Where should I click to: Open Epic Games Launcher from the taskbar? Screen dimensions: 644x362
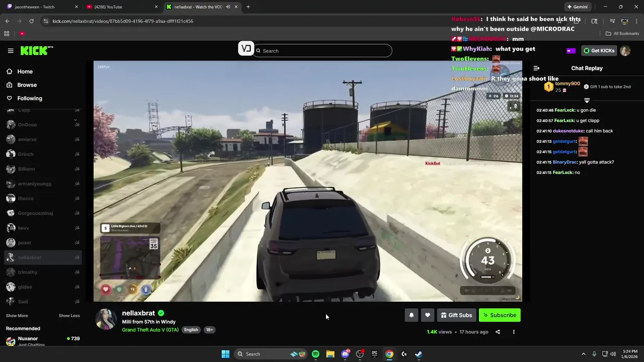[374, 354]
